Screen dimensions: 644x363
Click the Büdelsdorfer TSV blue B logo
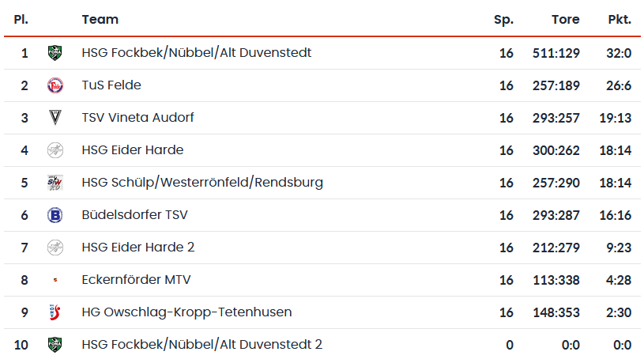(55, 215)
